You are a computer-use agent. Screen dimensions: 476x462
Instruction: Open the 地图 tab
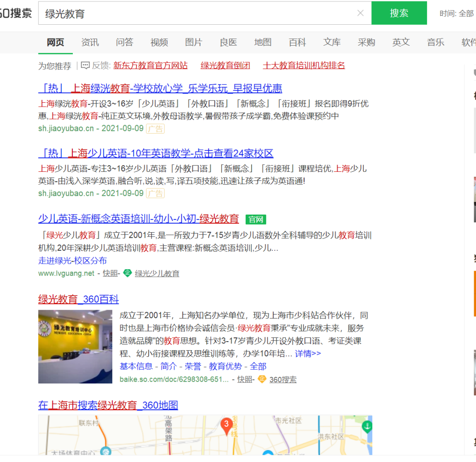click(263, 42)
